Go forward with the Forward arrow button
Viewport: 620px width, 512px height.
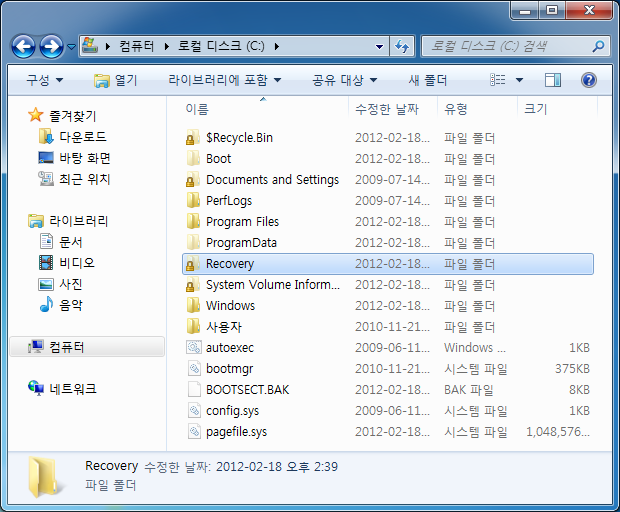click(x=51, y=47)
